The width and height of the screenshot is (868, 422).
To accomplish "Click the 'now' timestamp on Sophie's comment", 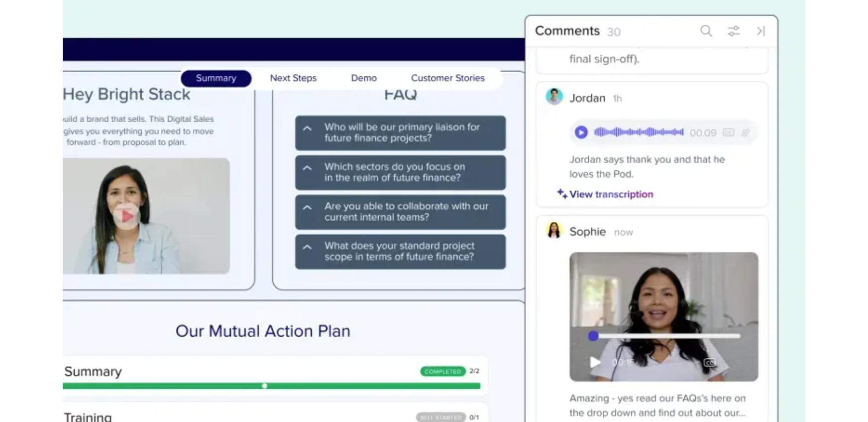I will click(x=623, y=232).
